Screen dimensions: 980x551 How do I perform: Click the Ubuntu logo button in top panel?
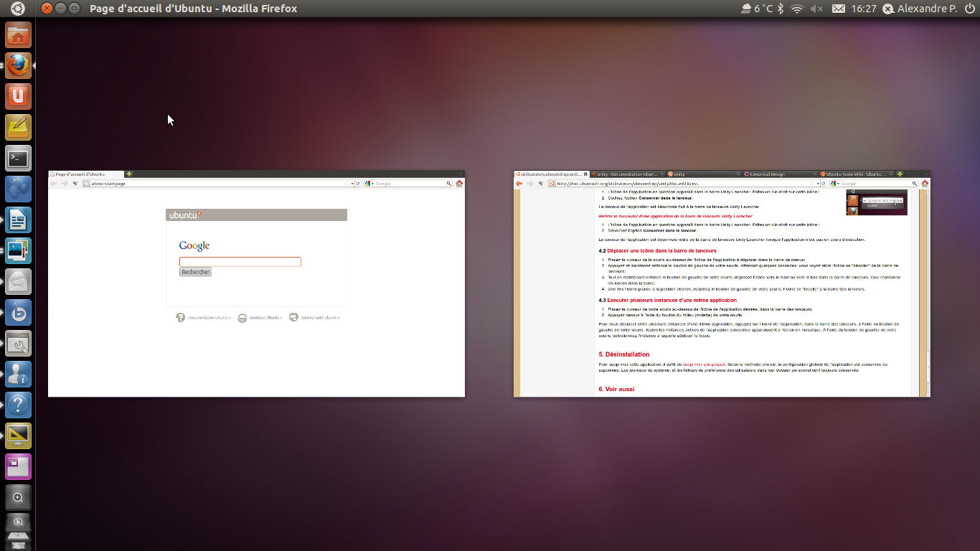17,9
